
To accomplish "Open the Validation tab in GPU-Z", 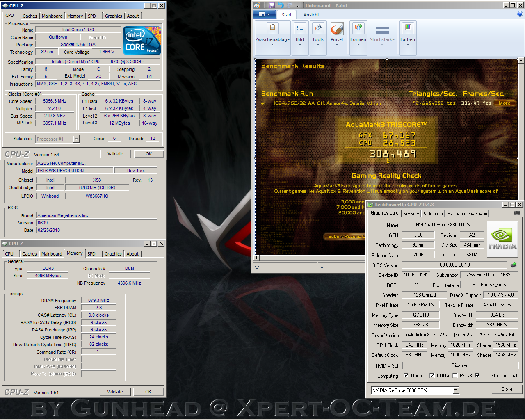I will 433,214.
